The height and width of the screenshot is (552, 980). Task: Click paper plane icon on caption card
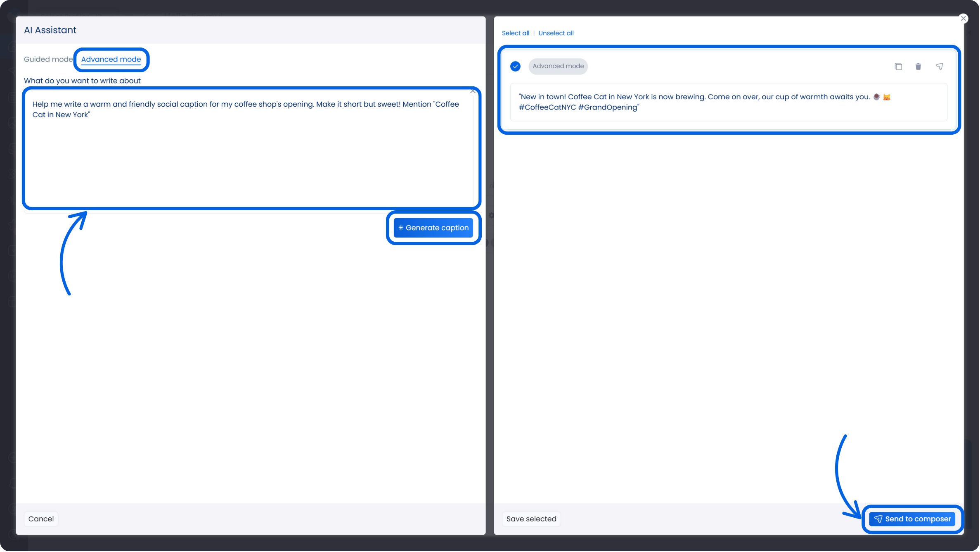click(940, 67)
